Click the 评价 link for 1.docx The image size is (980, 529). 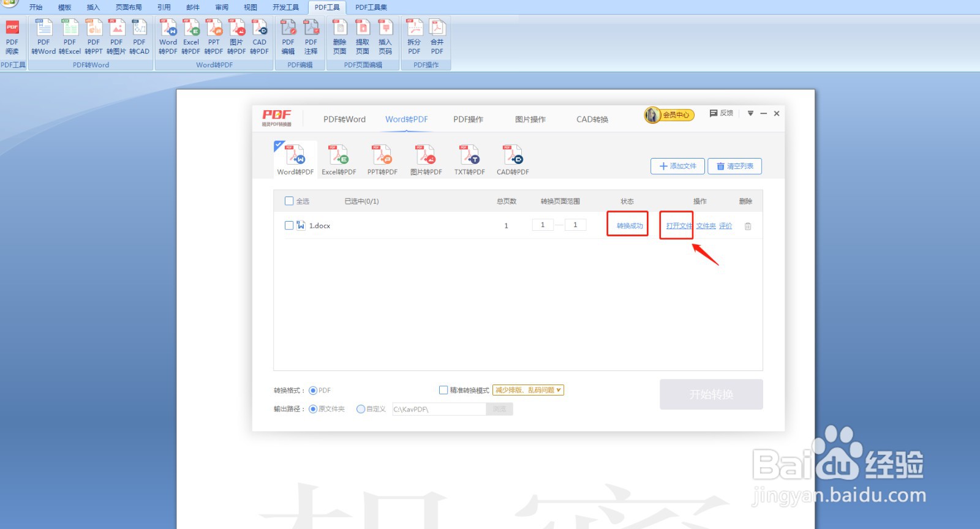click(x=726, y=226)
